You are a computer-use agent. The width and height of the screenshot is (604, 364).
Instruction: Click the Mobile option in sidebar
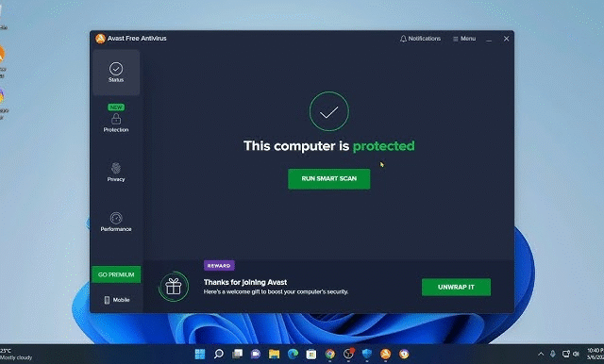(116, 300)
